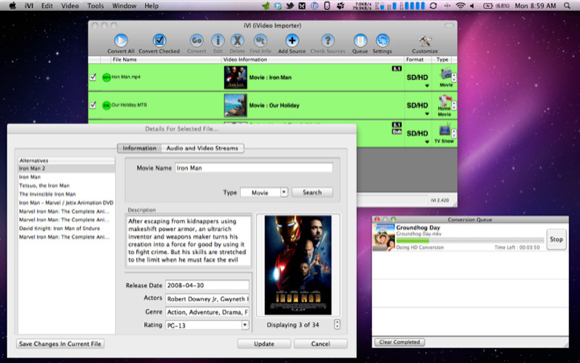
Task: Open the iVI application menu
Action: point(29,6)
